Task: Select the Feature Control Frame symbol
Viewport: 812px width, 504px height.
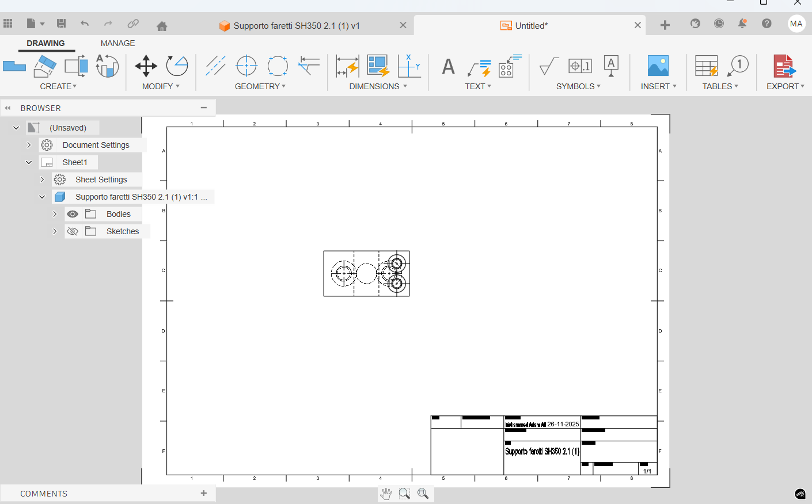Action: coord(580,66)
